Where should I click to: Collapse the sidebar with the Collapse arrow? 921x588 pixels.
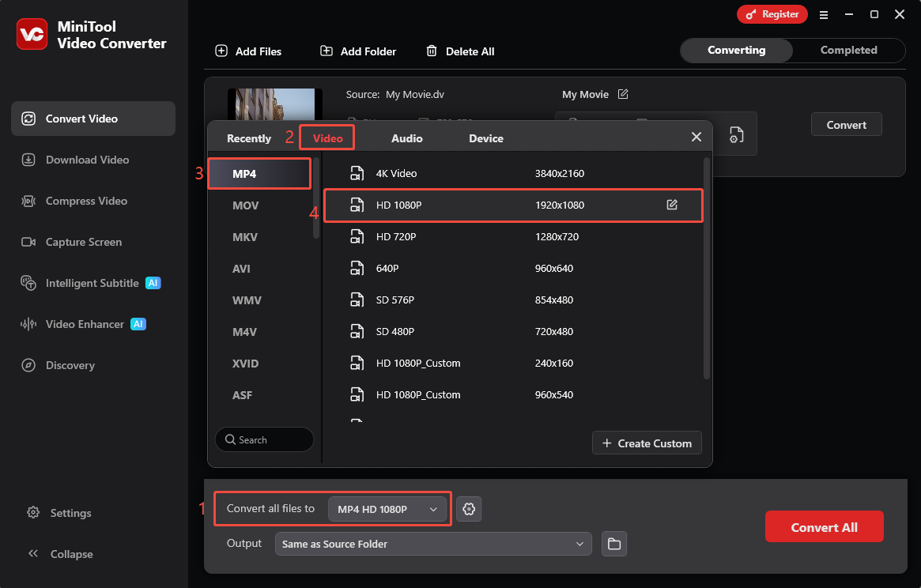(59, 554)
